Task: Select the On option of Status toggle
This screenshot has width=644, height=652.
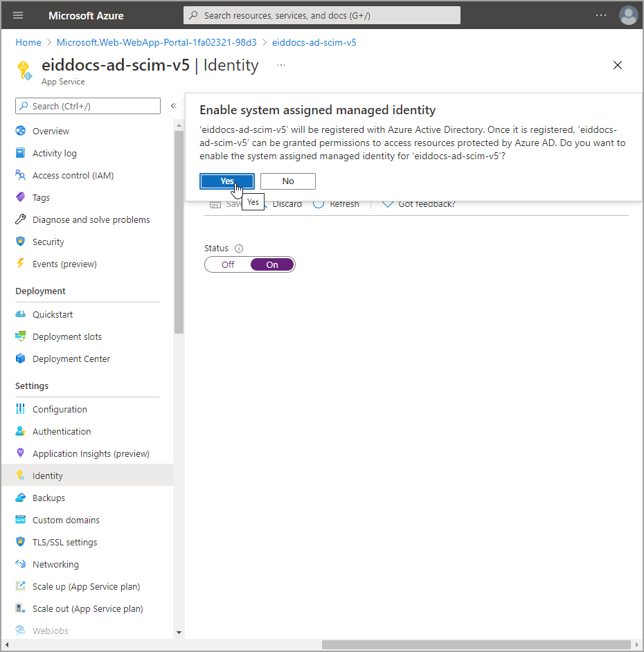Action: click(272, 264)
